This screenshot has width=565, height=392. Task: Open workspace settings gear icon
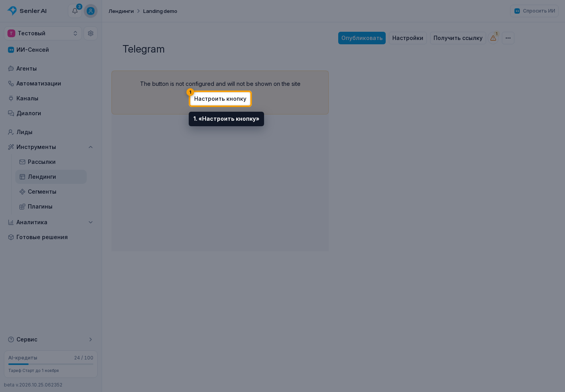click(91, 33)
